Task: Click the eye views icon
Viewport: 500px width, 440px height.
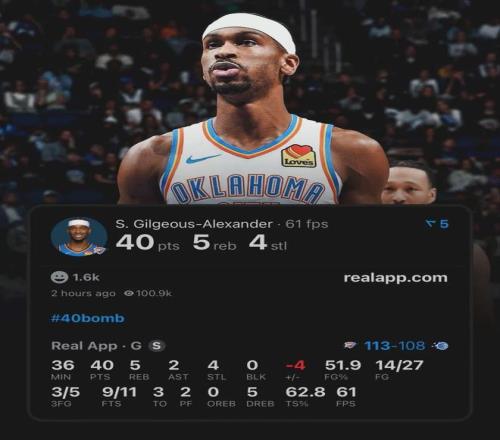Action: click(128, 293)
